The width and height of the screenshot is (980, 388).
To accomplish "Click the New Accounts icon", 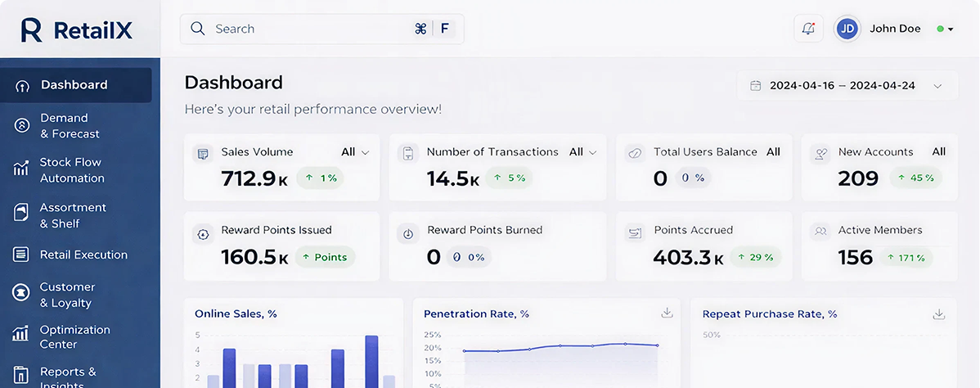I will (x=820, y=153).
